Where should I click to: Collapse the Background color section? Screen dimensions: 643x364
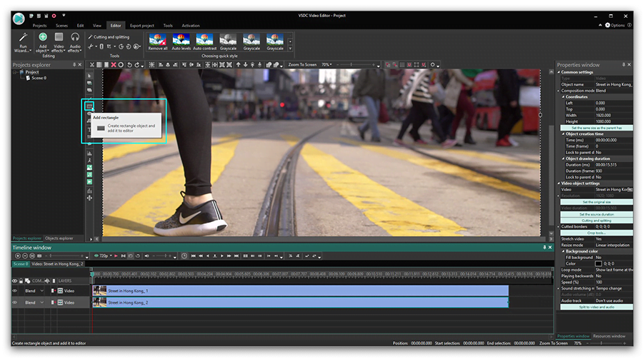563,251
